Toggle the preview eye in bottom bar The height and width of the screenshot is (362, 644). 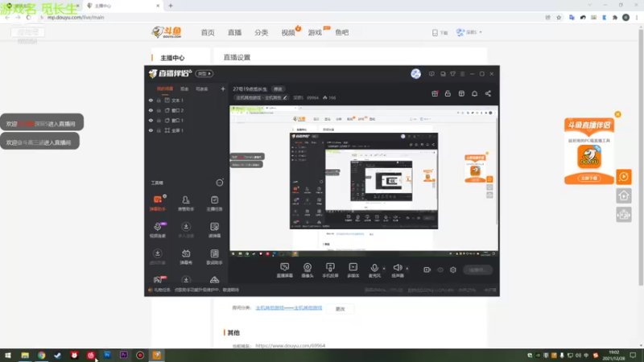440,269
